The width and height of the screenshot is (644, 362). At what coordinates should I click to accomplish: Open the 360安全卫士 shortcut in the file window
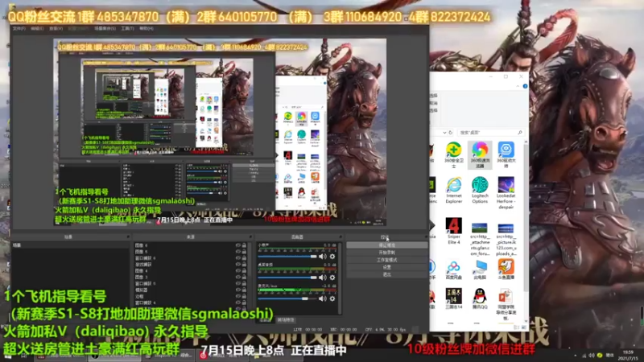(453, 154)
